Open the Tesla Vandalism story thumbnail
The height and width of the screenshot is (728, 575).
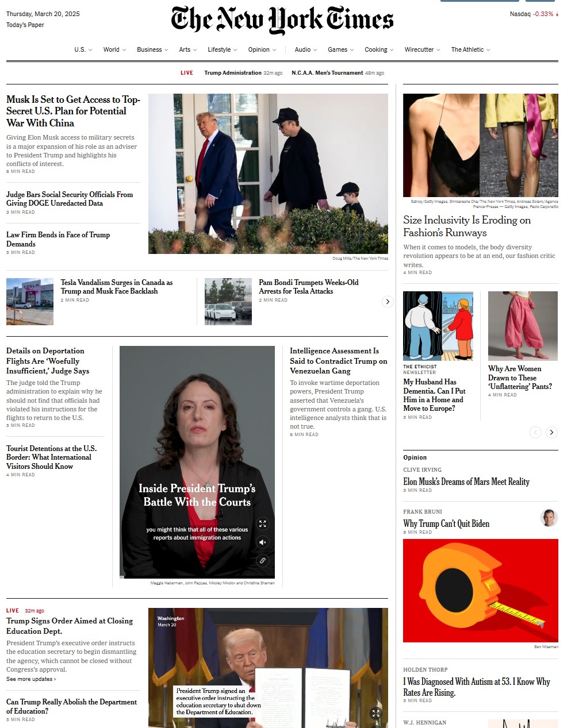(x=30, y=302)
